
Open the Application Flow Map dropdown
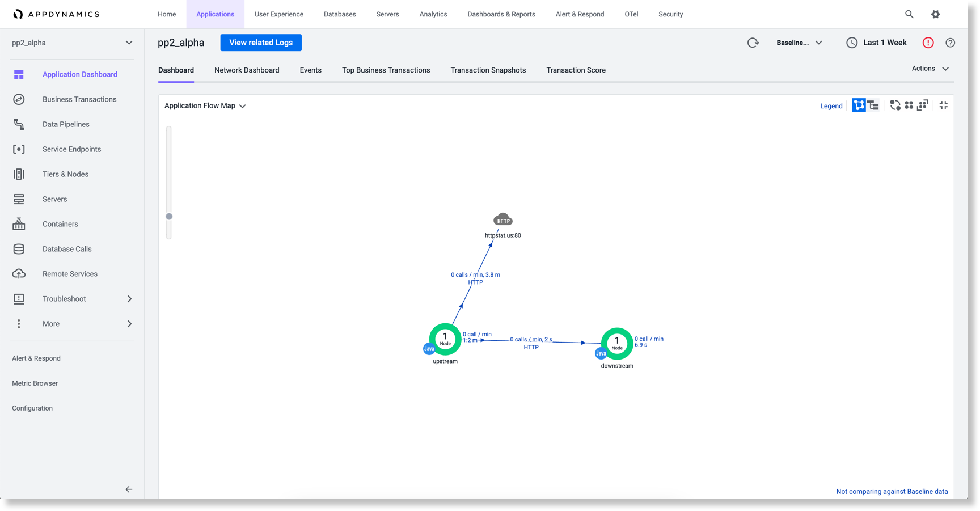205,105
